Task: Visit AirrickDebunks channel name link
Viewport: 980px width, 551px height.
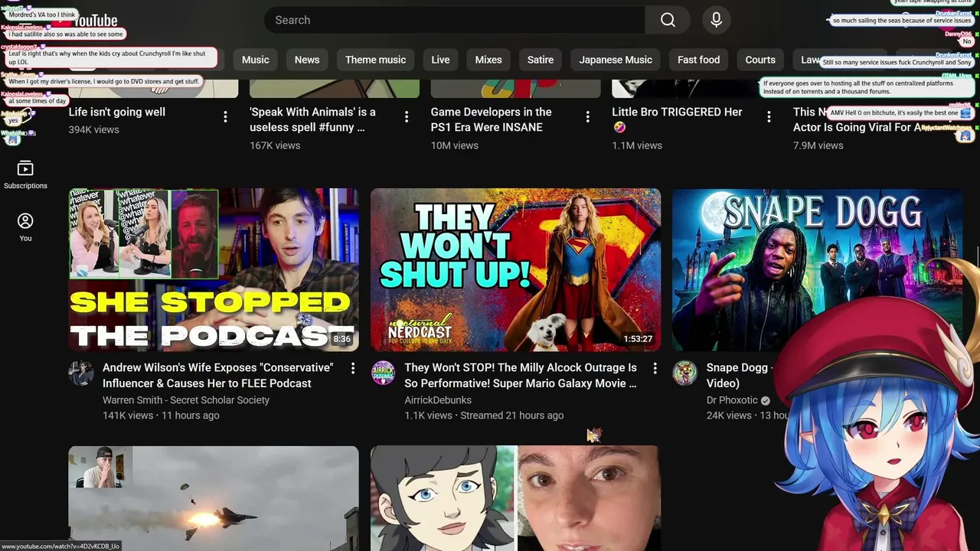Action: [x=438, y=399]
